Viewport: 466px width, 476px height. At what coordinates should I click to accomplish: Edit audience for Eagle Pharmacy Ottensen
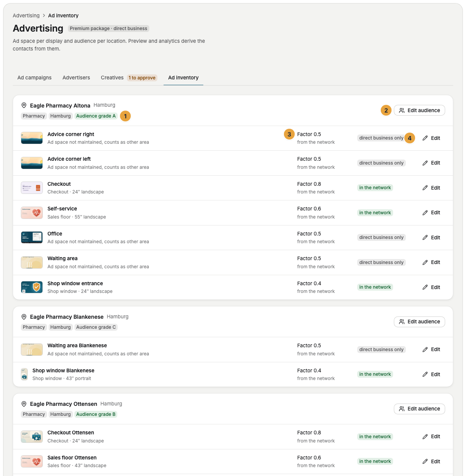point(419,409)
